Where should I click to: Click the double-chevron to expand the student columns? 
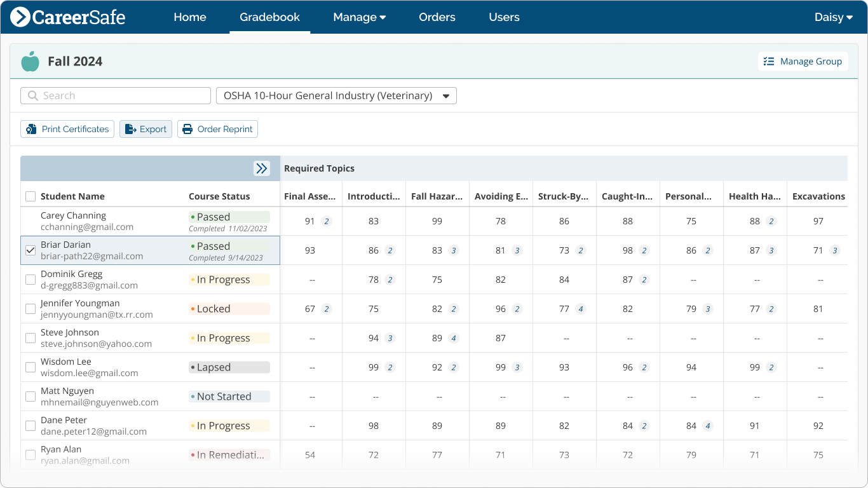tap(262, 168)
